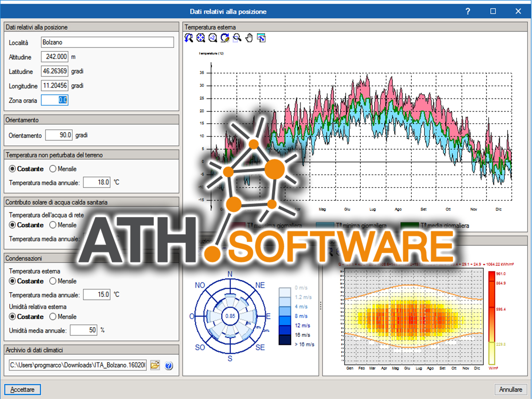Image resolution: width=532 pixels, height=399 pixels.
Task: Activate the pan hand tool
Action: 249,38
